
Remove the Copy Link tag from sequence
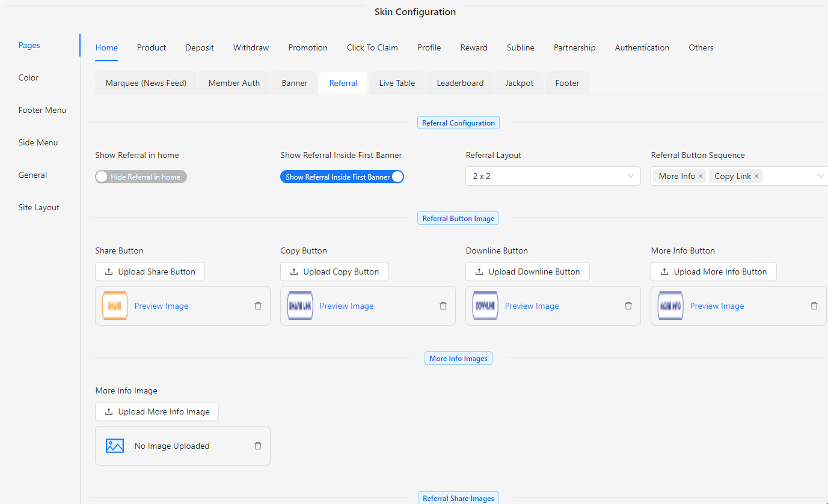point(756,176)
